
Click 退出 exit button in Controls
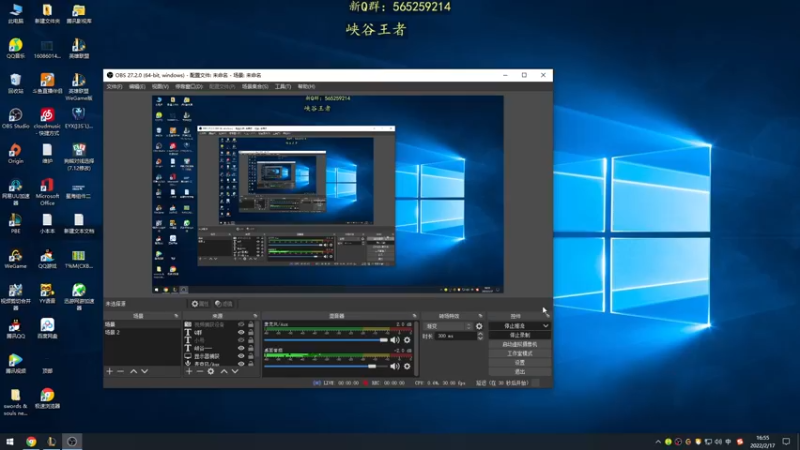tap(520, 372)
